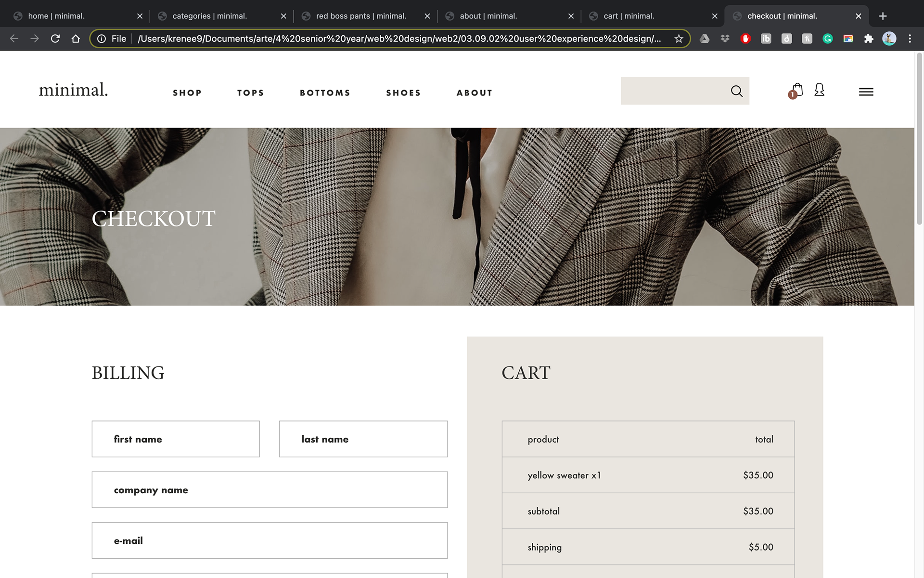
Task: Open Dropbox extension icon
Action: [725, 39]
